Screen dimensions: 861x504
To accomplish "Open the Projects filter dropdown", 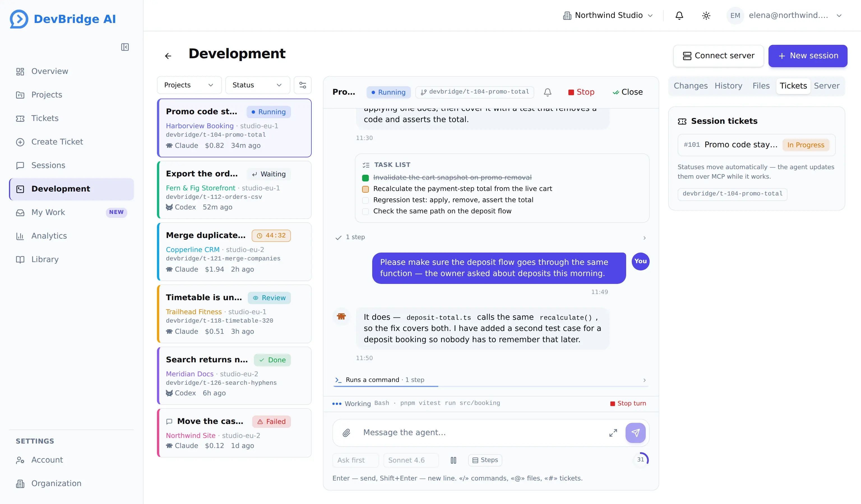I will (189, 85).
